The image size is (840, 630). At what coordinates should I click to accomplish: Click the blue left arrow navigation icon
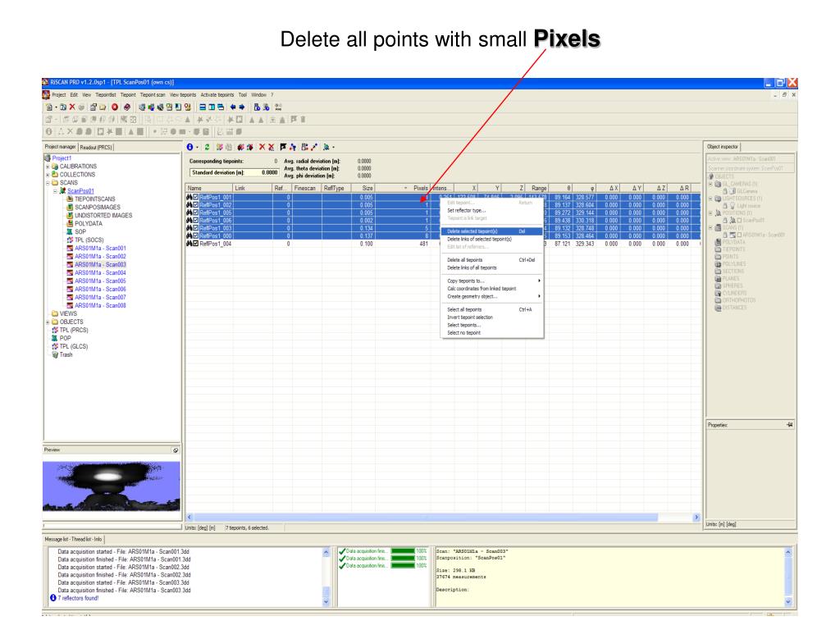233,107
